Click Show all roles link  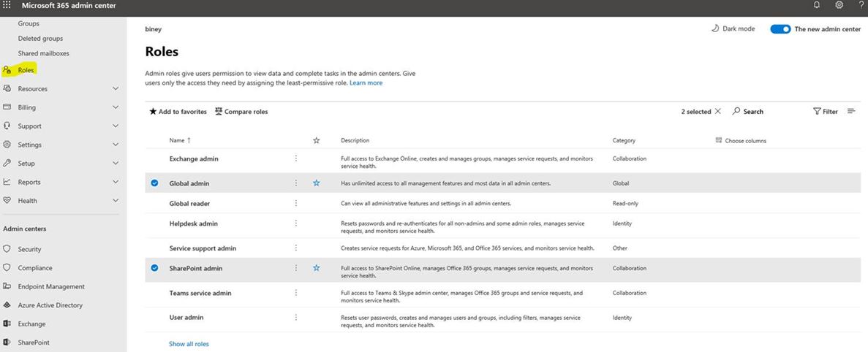pyautogui.click(x=189, y=344)
